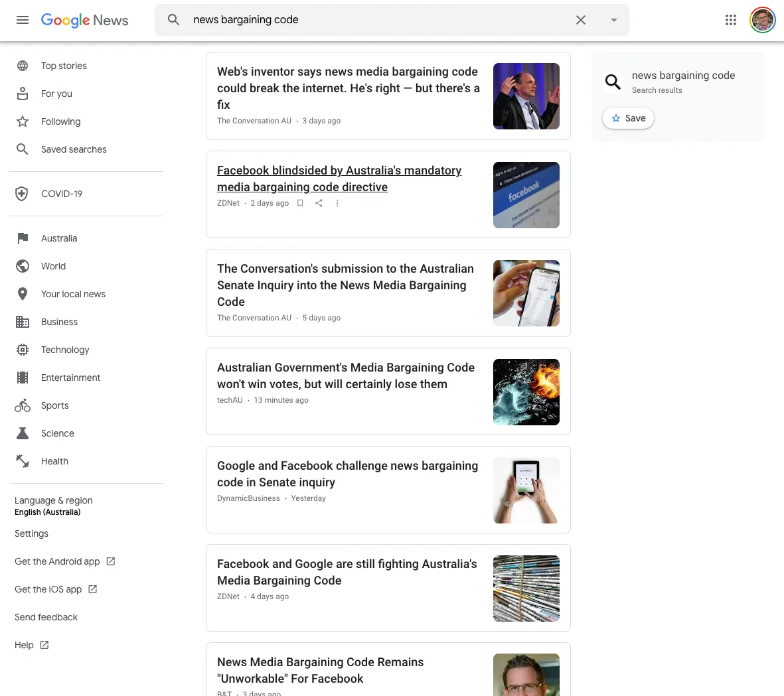Viewport: 784px width, 696px height.
Task: Open Facebook and Google still fighting headline
Action: (347, 572)
